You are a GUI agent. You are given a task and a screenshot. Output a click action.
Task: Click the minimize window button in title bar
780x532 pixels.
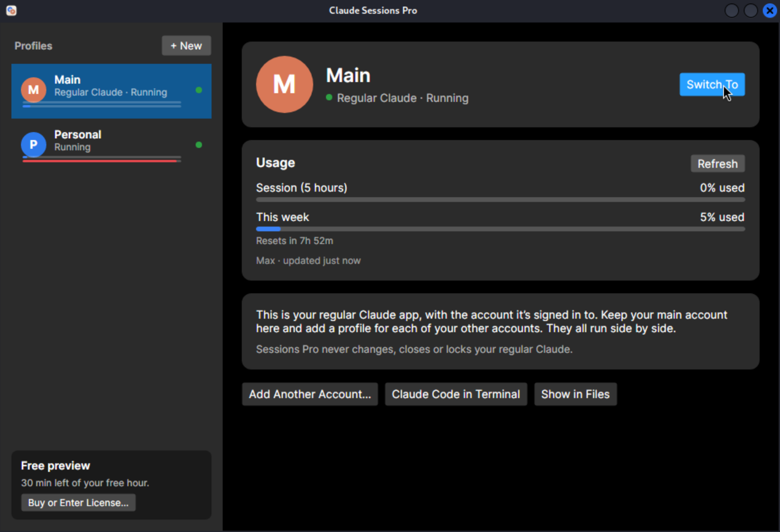point(731,11)
